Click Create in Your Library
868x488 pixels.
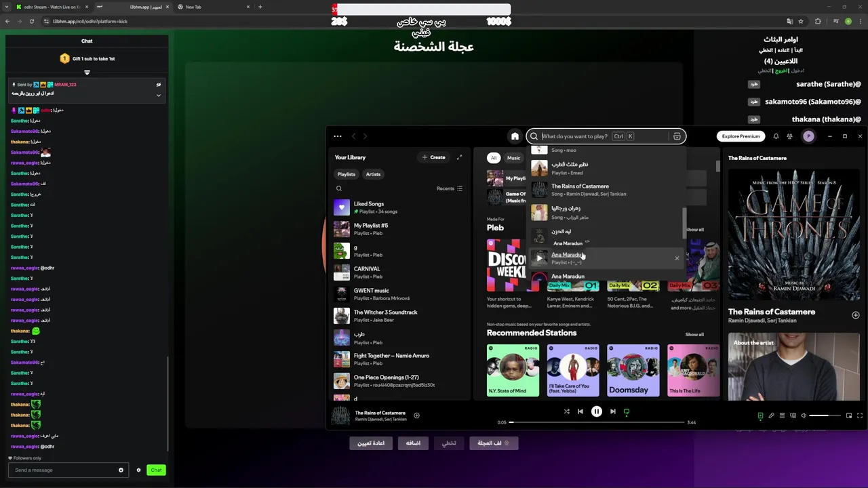pyautogui.click(x=433, y=157)
